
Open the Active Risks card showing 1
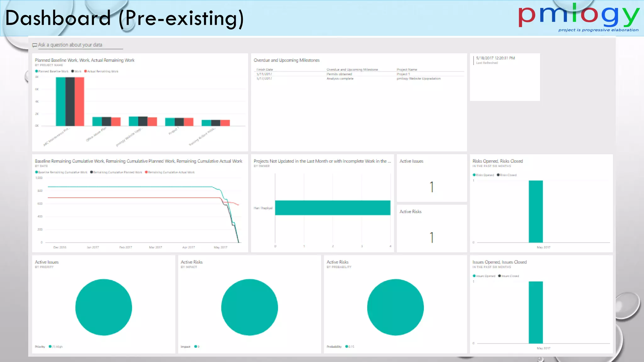(432, 228)
